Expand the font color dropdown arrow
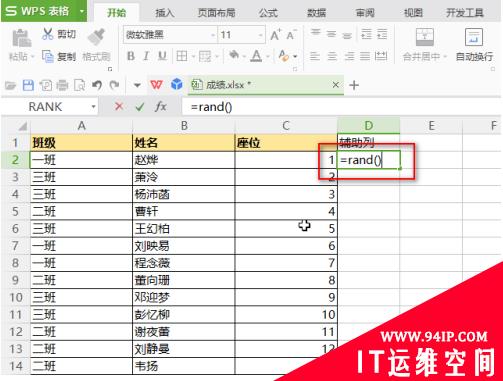Viewport: 503px width, 381px height. click(268, 56)
